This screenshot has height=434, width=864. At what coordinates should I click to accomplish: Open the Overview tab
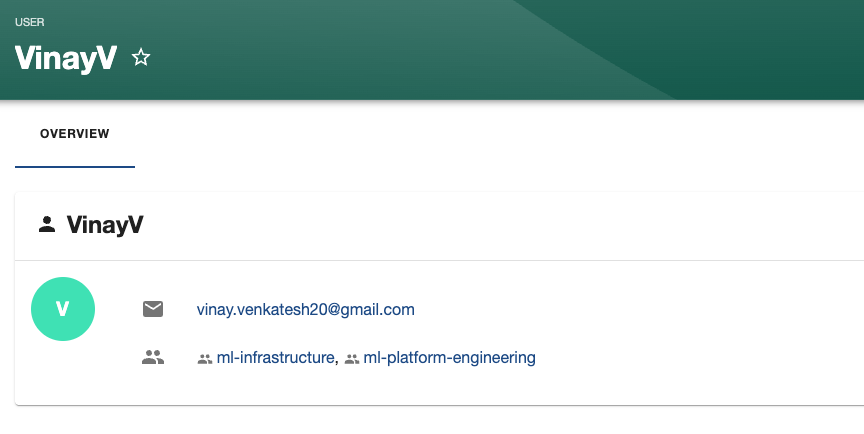75,134
